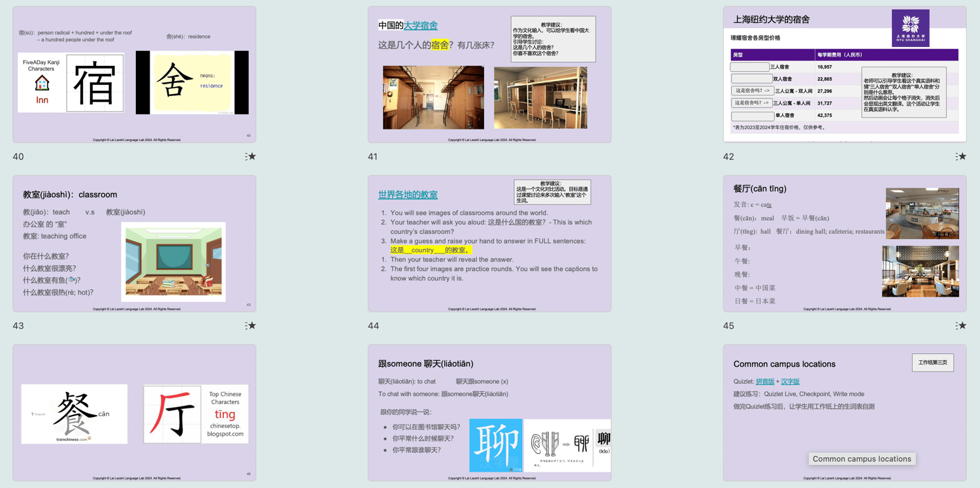Open the 中国的大学宿舍 slide thumbnail
This screenshot has height=488, width=980.
pos(489,74)
